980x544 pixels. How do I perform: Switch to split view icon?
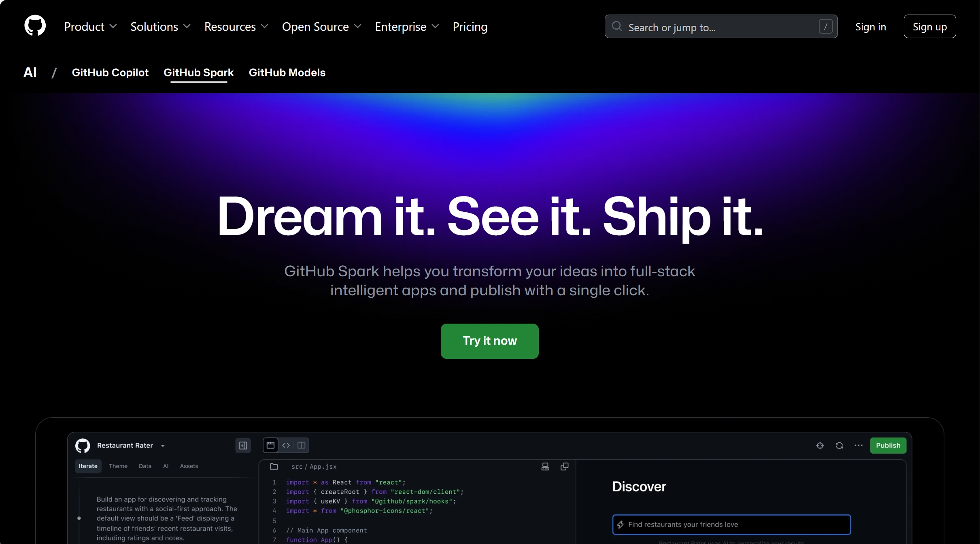coord(302,445)
